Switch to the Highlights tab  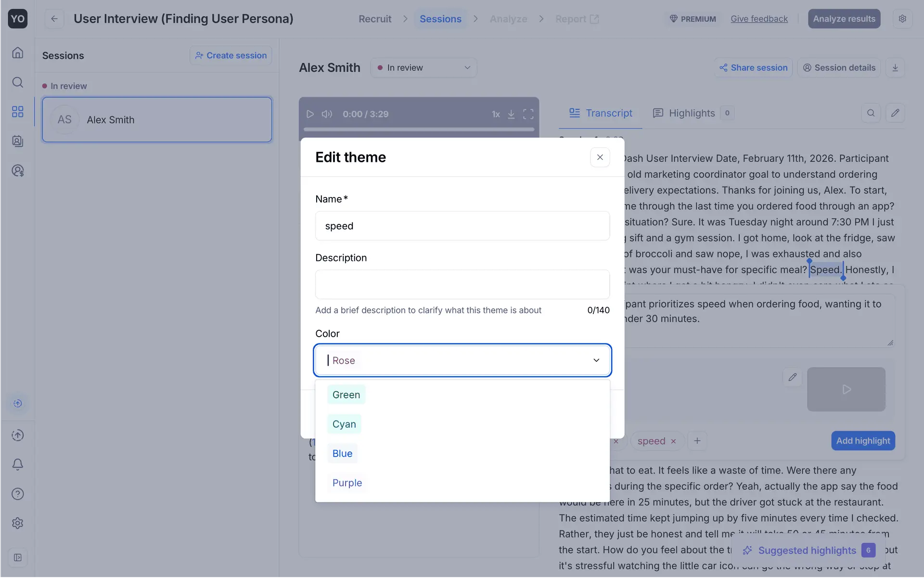pos(691,113)
